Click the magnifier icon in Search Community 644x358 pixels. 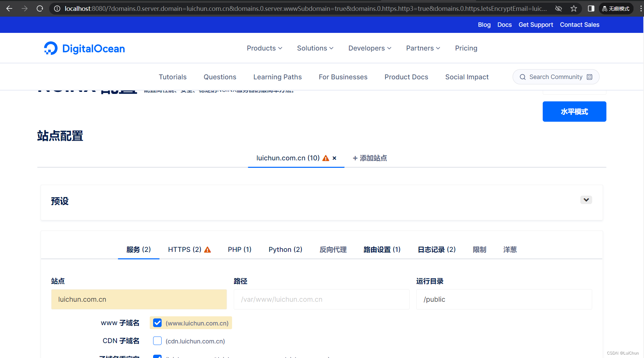[x=523, y=77]
